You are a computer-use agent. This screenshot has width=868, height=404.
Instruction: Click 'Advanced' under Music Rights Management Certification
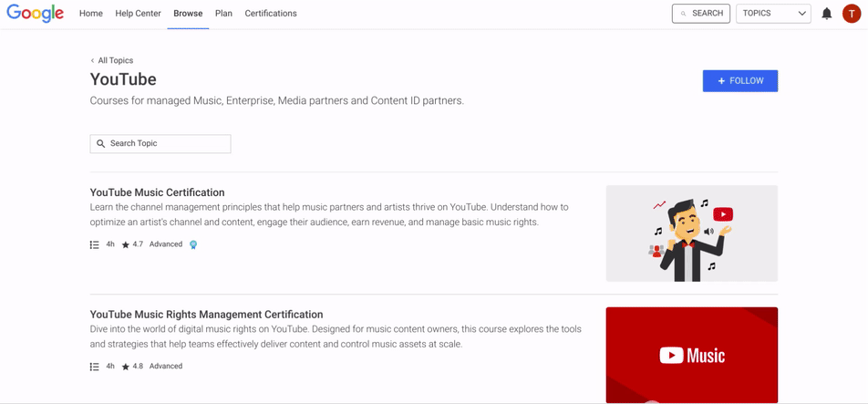(166, 366)
